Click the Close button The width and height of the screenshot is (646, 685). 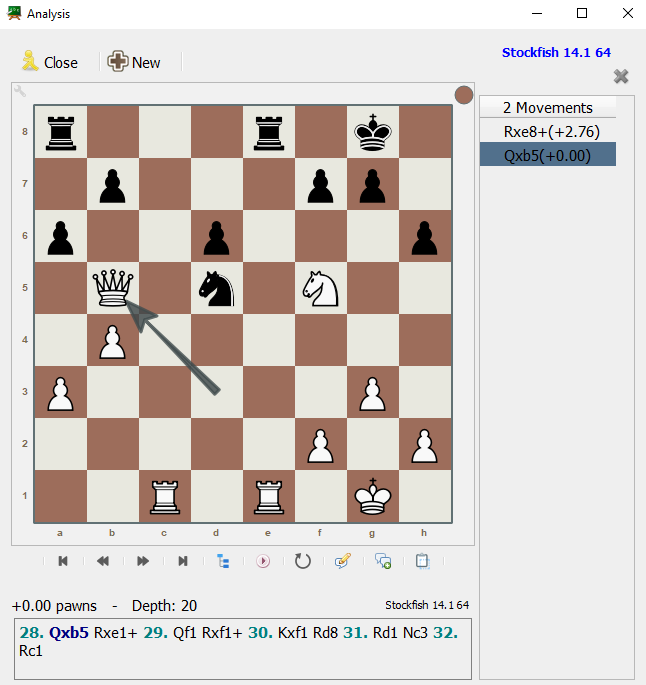tap(50, 62)
